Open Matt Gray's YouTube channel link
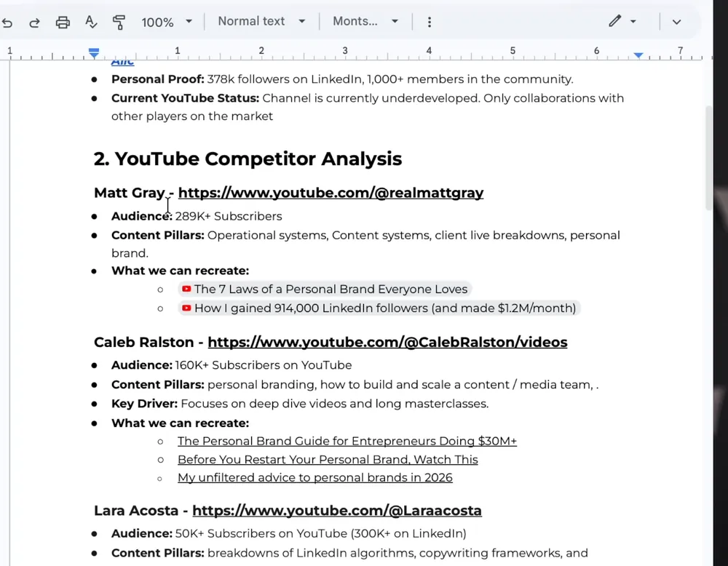This screenshot has width=728, height=566. click(x=331, y=193)
